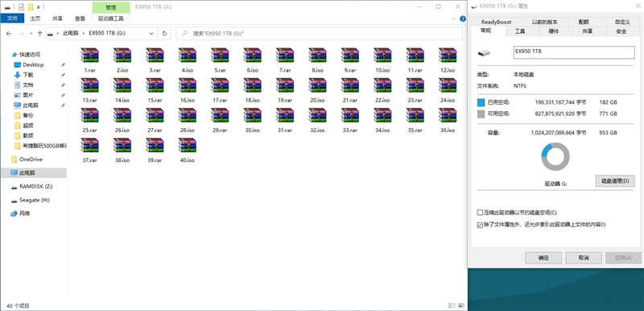Open Explorer help question mark icon

tap(462, 19)
